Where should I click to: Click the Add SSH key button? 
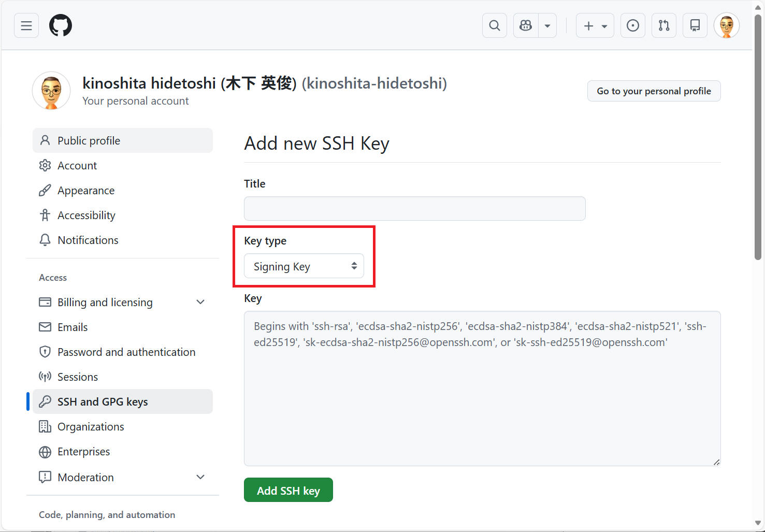(x=288, y=490)
